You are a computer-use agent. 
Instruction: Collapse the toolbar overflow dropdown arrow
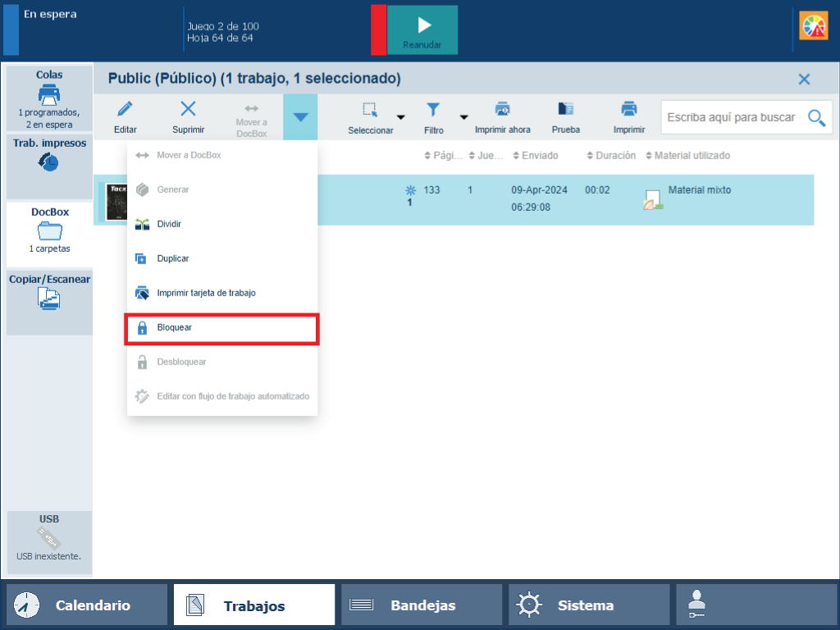point(300,116)
